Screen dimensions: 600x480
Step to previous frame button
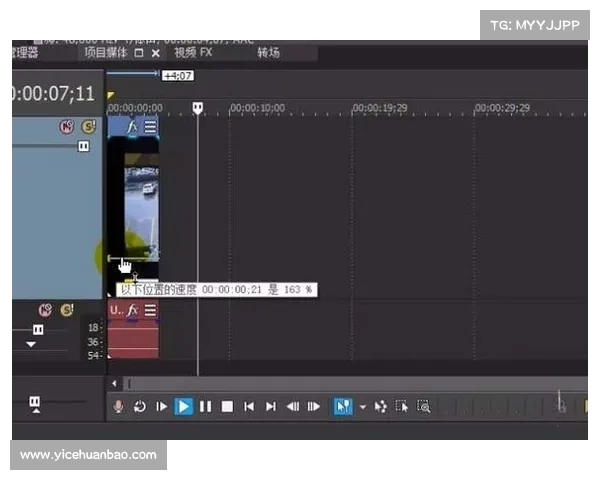tap(293, 406)
